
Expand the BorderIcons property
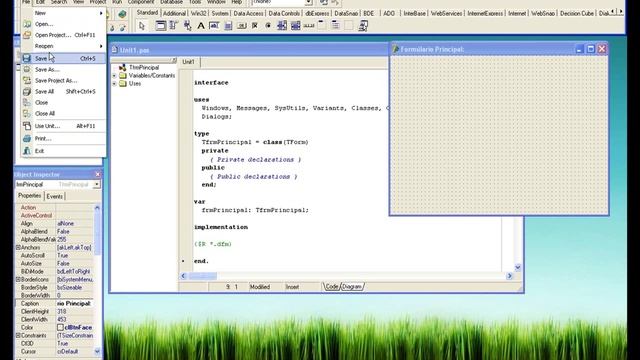18,280
